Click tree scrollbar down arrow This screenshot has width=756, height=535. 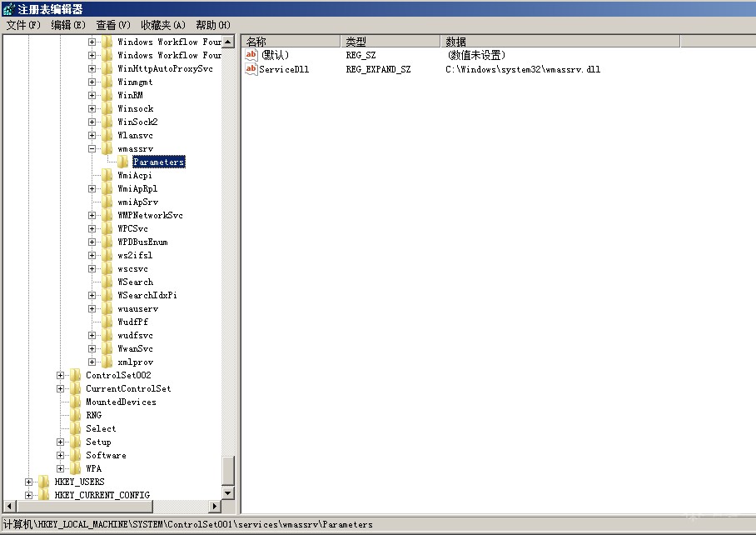point(228,493)
